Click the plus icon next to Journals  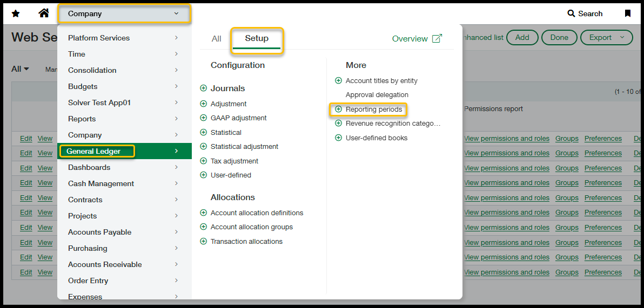point(204,88)
